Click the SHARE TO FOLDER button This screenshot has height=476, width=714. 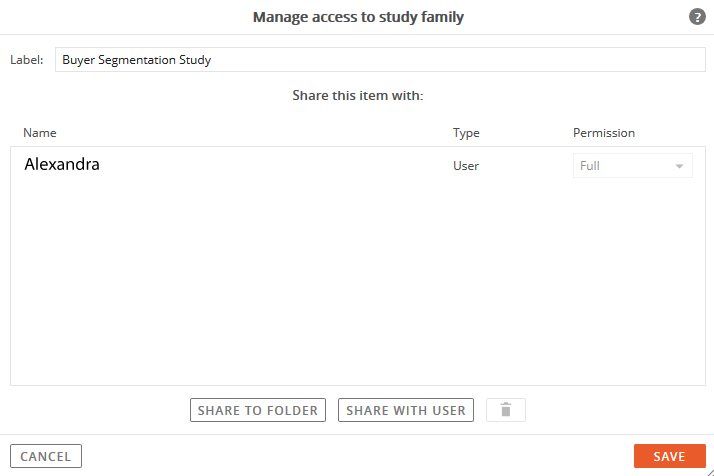[x=258, y=410]
